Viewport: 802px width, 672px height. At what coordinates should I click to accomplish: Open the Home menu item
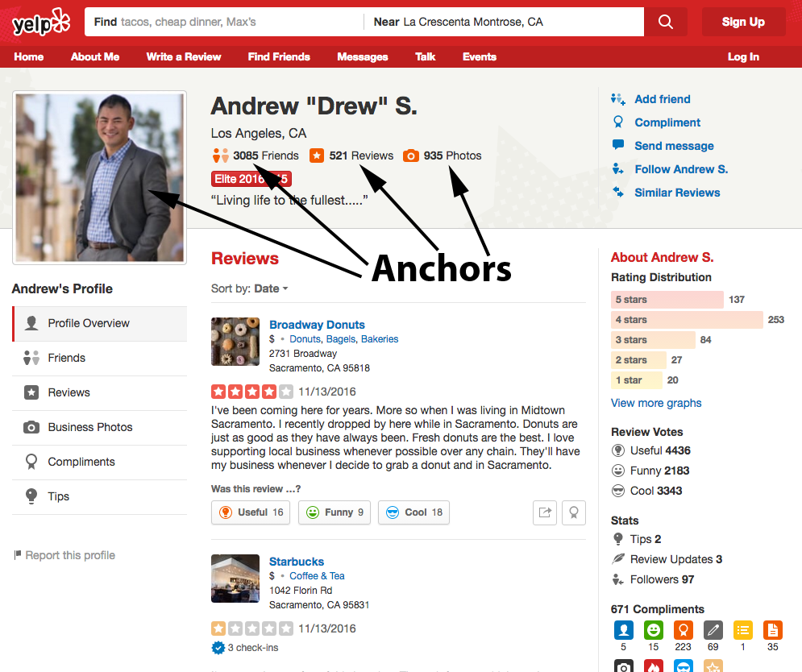tap(29, 56)
